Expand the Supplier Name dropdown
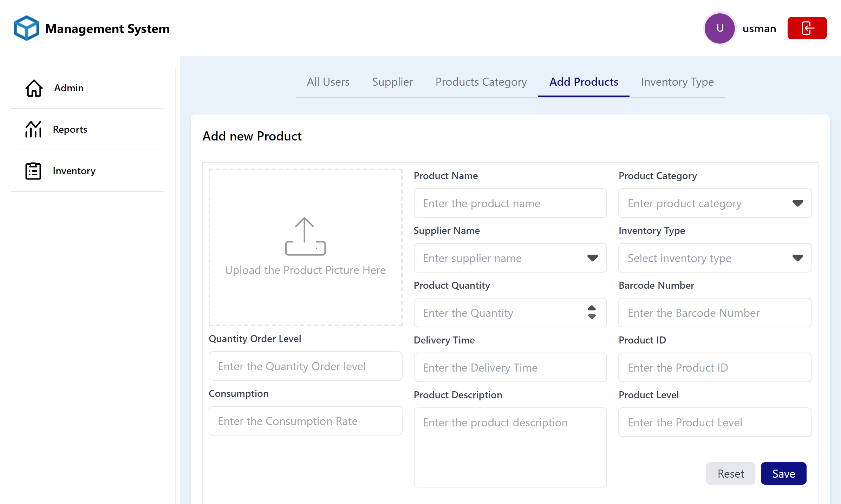Screen dimensions: 841x504 click(x=592, y=258)
